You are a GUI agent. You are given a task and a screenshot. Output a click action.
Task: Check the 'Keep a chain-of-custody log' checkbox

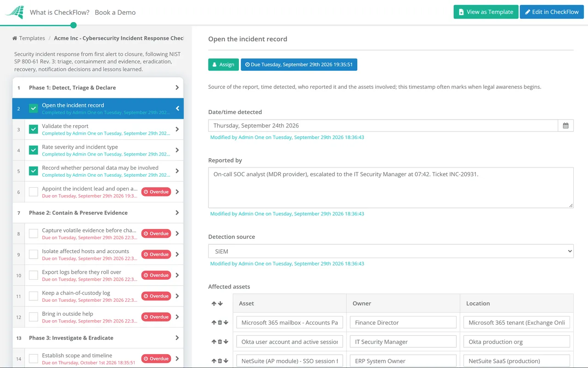pos(34,296)
